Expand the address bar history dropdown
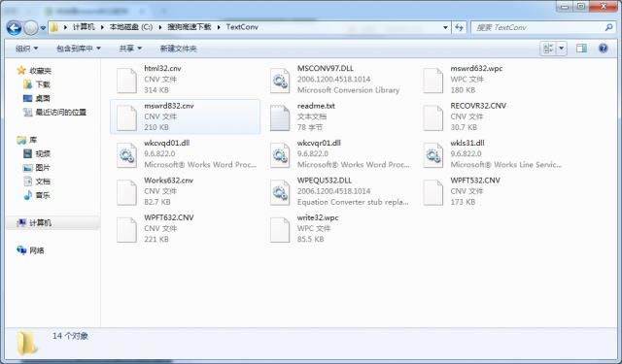 pos(445,27)
